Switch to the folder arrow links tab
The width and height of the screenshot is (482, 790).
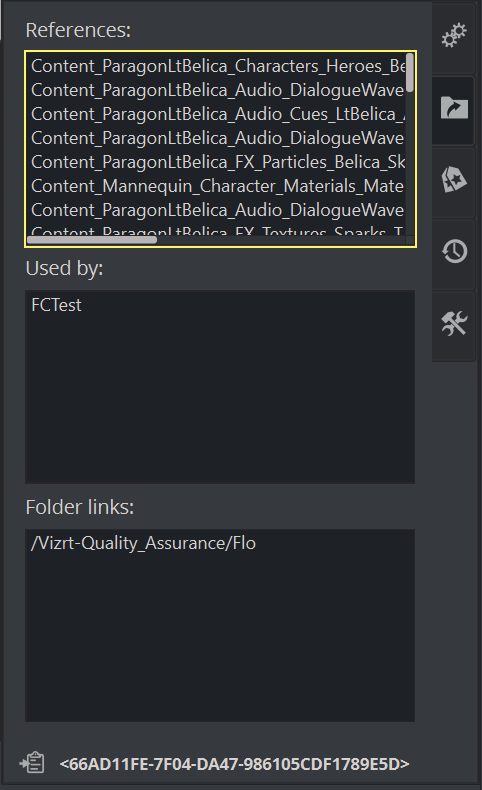click(454, 108)
